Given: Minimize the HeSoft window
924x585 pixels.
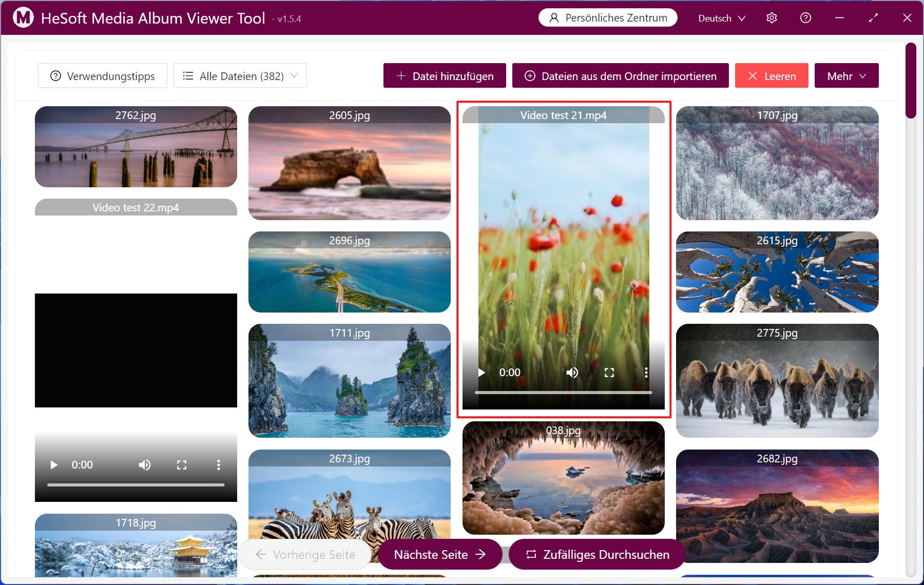Looking at the screenshot, I should click(839, 18).
